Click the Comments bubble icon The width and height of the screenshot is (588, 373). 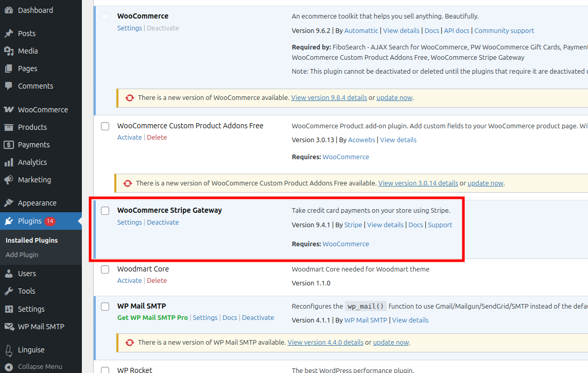9,86
